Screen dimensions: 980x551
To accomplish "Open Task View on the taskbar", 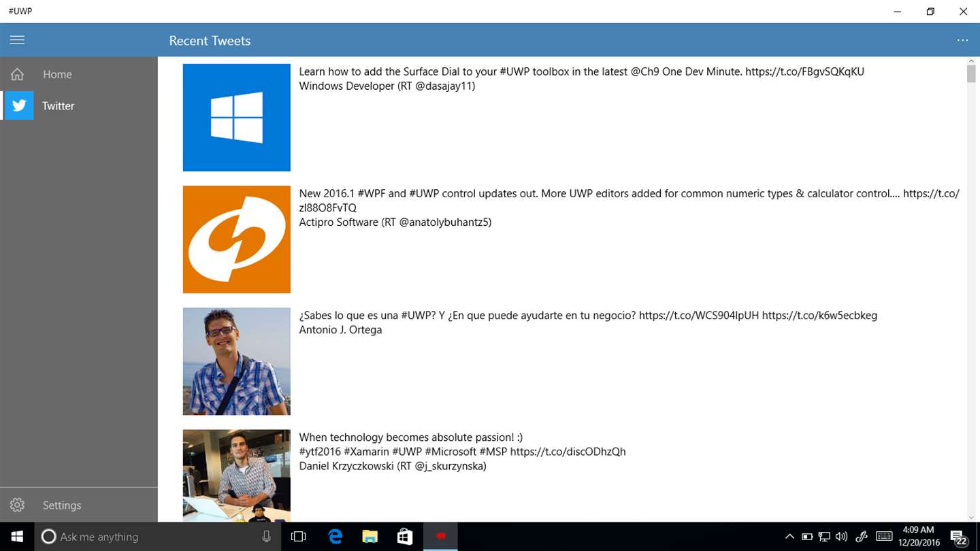I will (x=298, y=536).
